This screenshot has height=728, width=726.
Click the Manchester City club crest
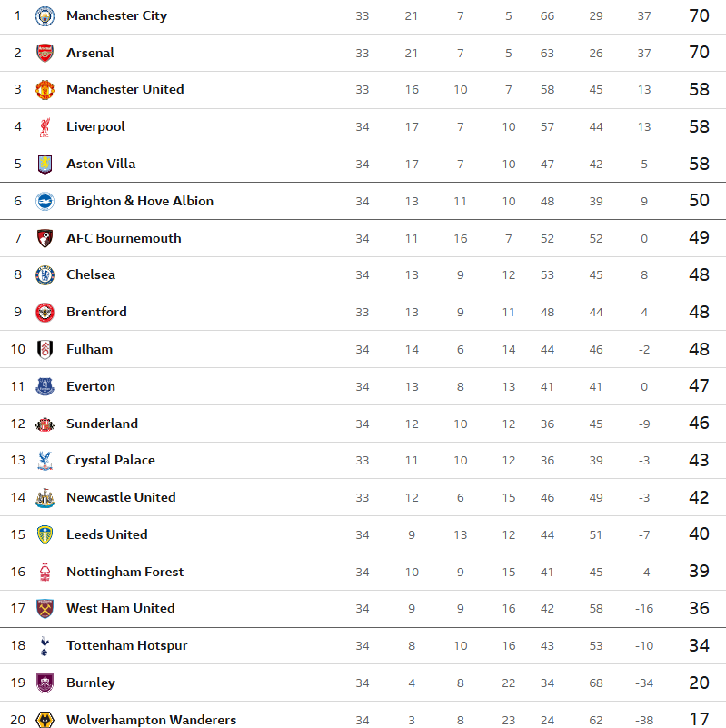point(45,16)
